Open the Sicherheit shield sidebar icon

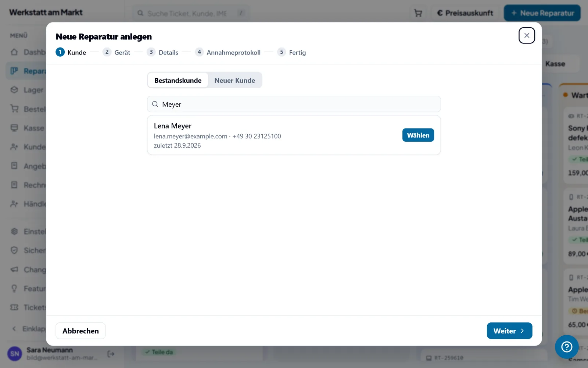click(x=14, y=250)
